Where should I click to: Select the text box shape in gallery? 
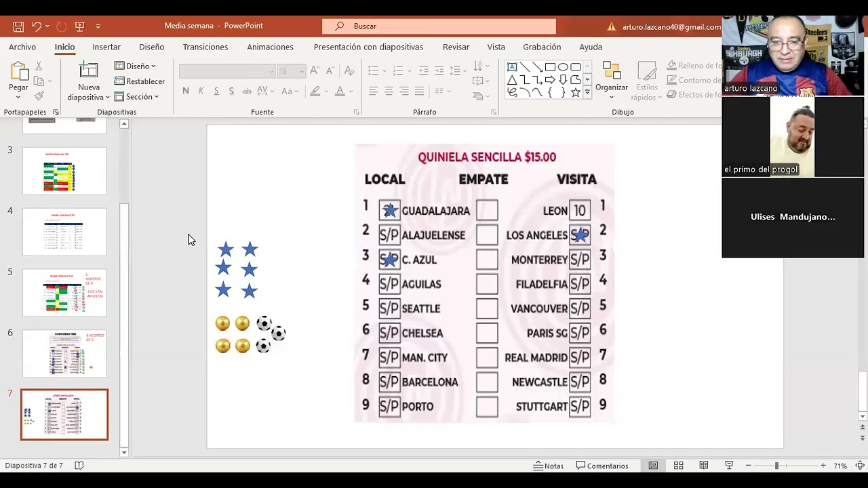512,67
